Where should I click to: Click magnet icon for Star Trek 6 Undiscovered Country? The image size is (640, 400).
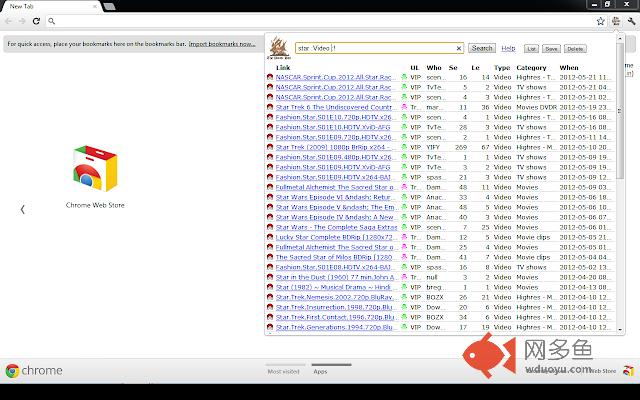click(270, 107)
